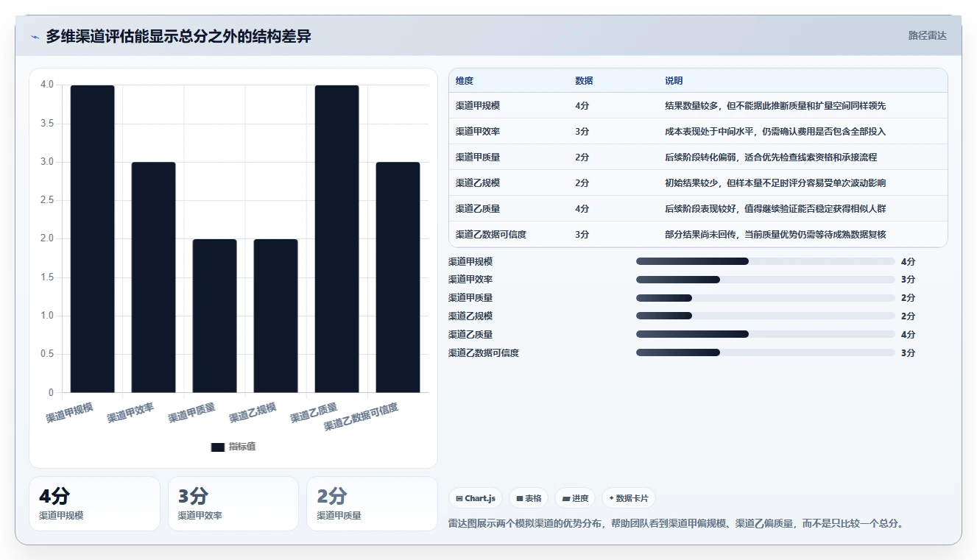
Task: Click the description starting 成本表现处于中间水平
Action: [775, 132]
